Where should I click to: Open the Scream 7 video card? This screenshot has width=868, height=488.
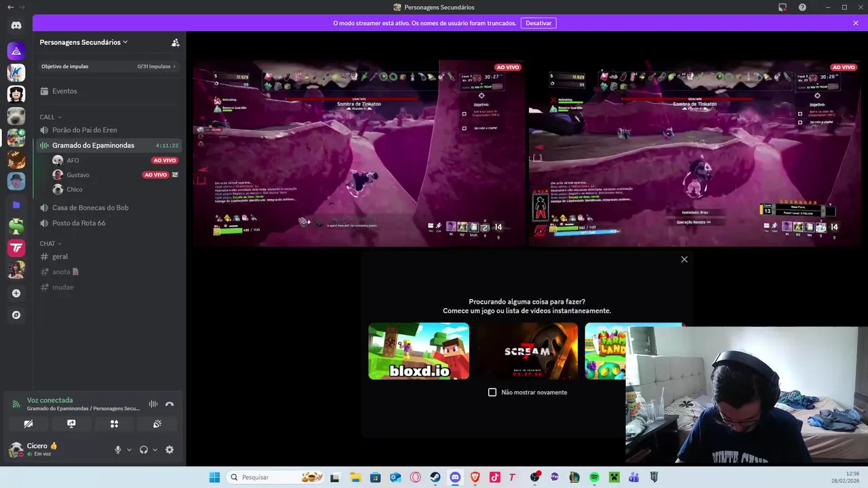[527, 351]
